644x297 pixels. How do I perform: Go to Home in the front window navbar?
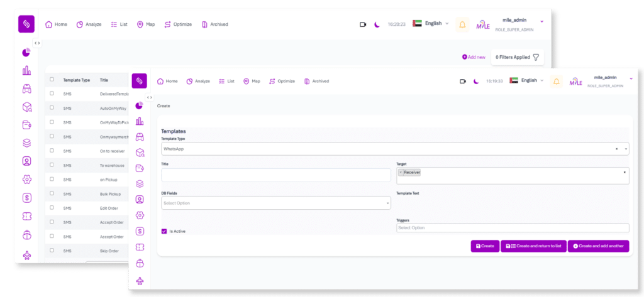[167, 81]
